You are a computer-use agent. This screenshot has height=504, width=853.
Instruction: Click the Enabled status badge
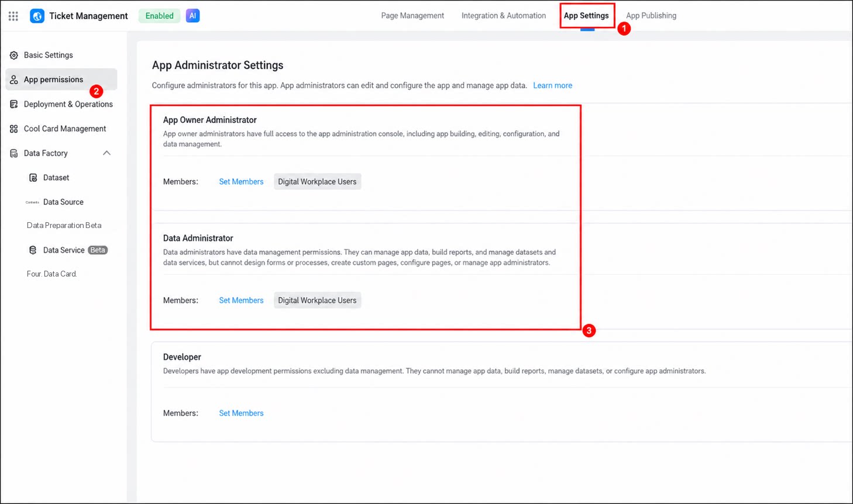pyautogui.click(x=159, y=16)
